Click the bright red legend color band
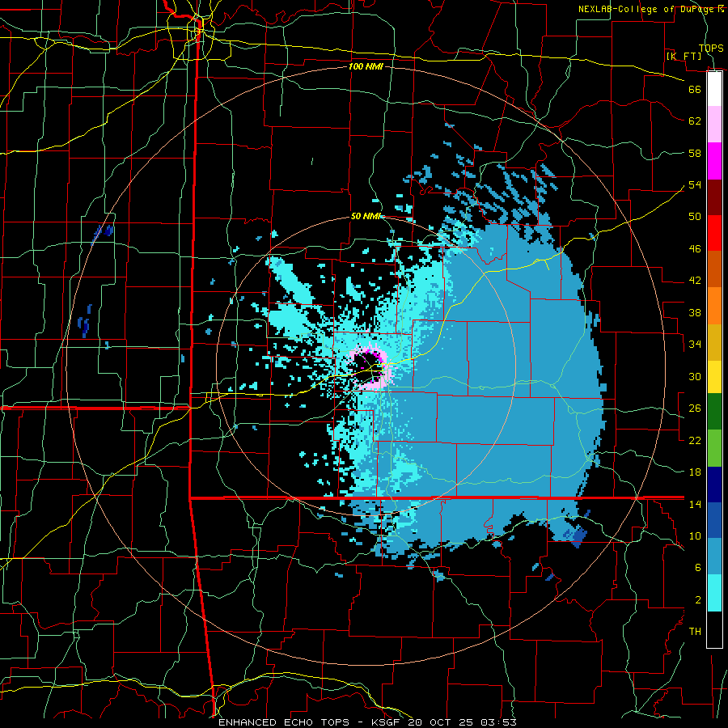 [x=714, y=233]
